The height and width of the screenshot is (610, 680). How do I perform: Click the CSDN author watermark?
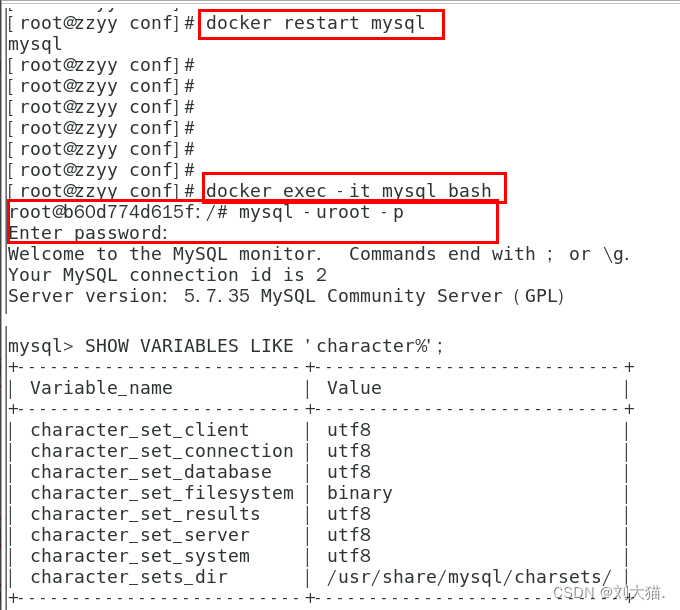click(x=609, y=592)
